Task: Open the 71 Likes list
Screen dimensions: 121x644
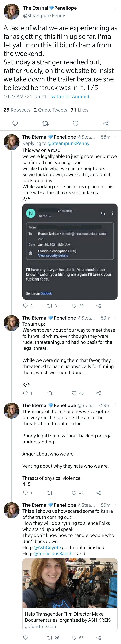Action: [x=80, y=110]
